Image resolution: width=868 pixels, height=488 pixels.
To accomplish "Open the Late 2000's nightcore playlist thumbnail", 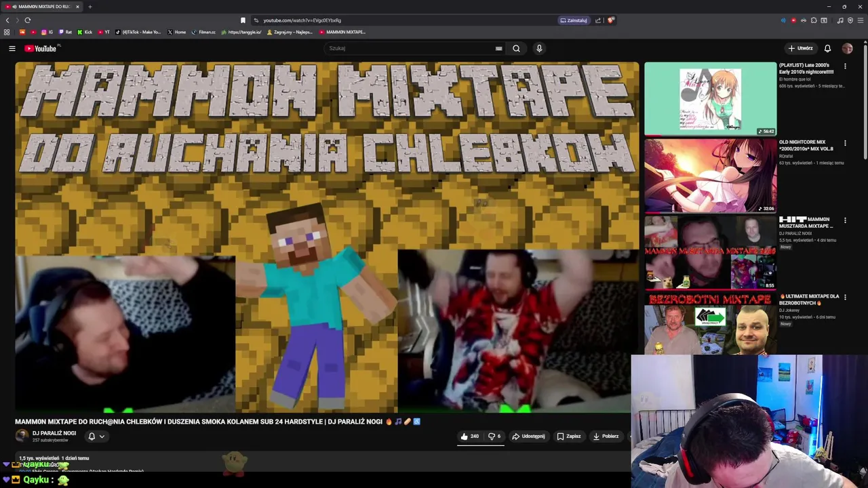I will point(710,99).
